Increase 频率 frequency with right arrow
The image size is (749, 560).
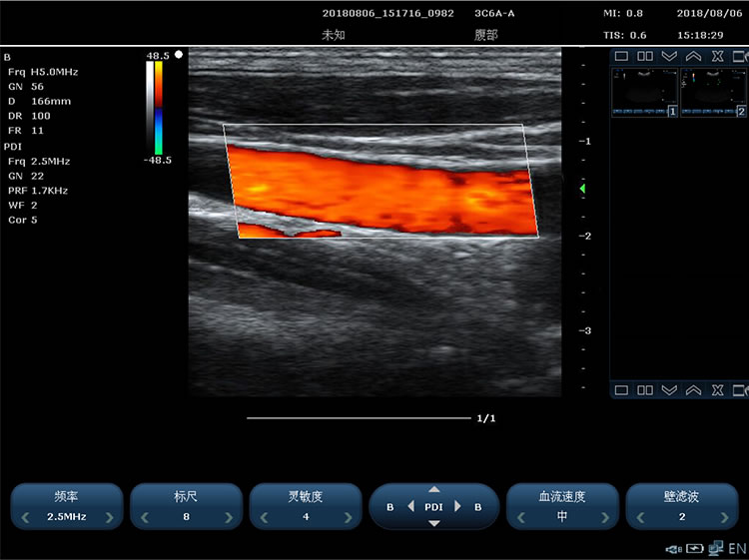click(110, 517)
